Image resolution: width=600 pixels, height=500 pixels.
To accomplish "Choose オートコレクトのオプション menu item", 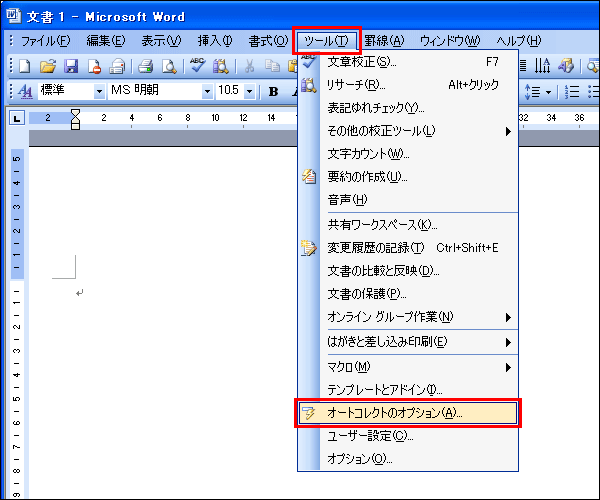I will tap(408, 413).
